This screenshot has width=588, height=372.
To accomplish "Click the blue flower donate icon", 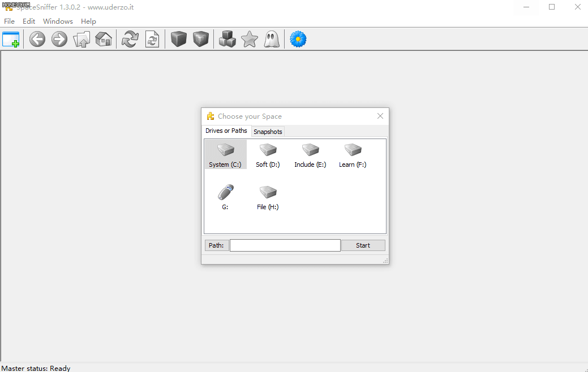I will [x=298, y=40].
